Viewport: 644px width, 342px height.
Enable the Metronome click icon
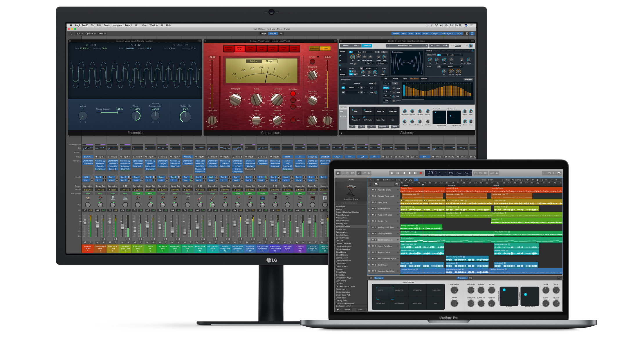coord(497,173)
